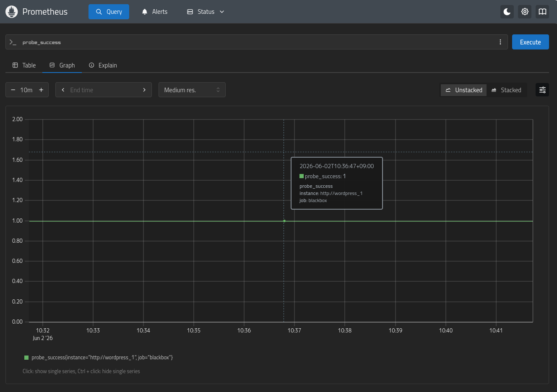Run the query with Execute

tap(530, 42)
